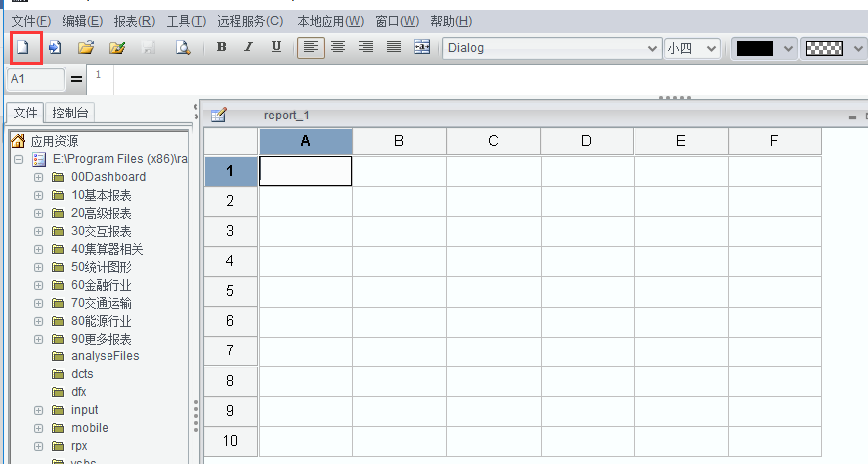868x464 pixels.
Task: Click the report_1 window edit icon
Action: (218, 116)
